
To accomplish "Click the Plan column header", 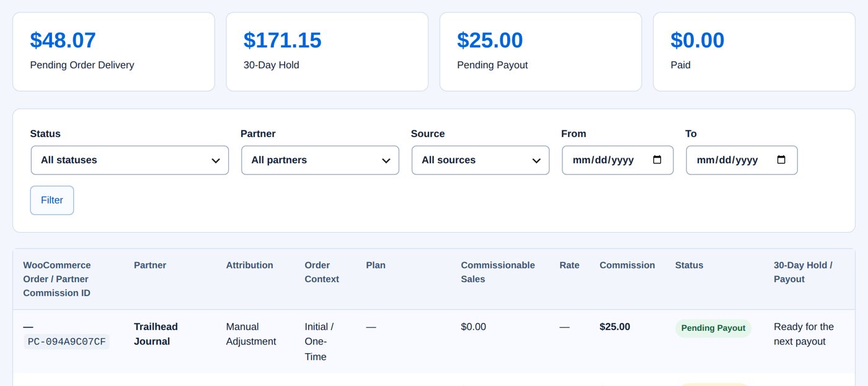I will (376, 265).
